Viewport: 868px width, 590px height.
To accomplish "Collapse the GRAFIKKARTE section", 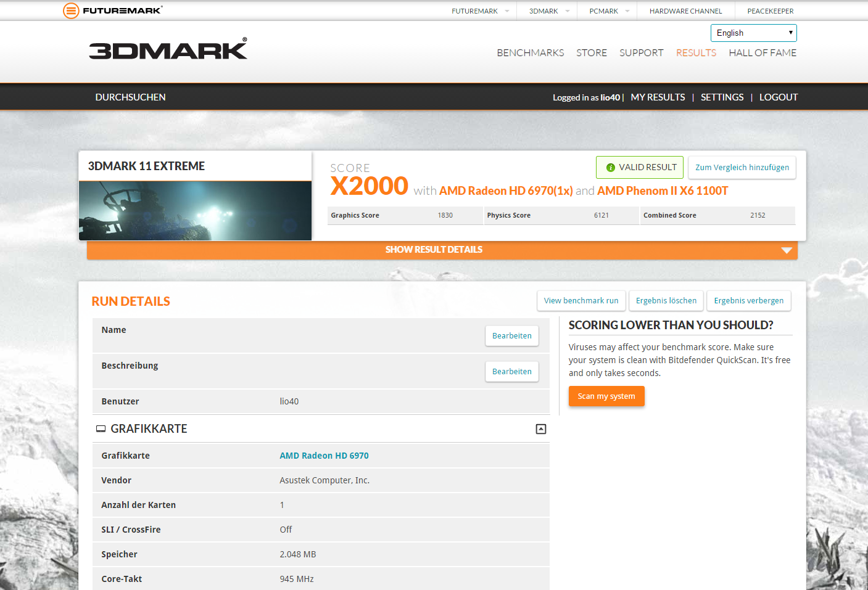I will point(541,429).
